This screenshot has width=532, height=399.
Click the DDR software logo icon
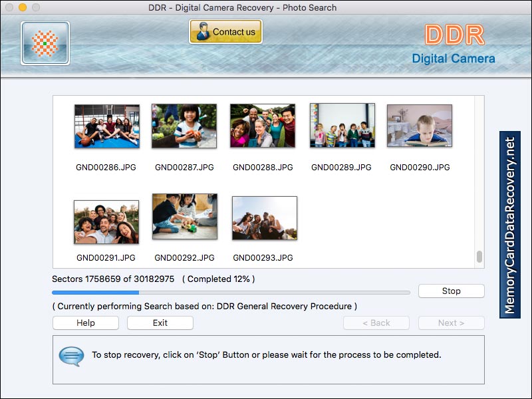click(44, 44)
